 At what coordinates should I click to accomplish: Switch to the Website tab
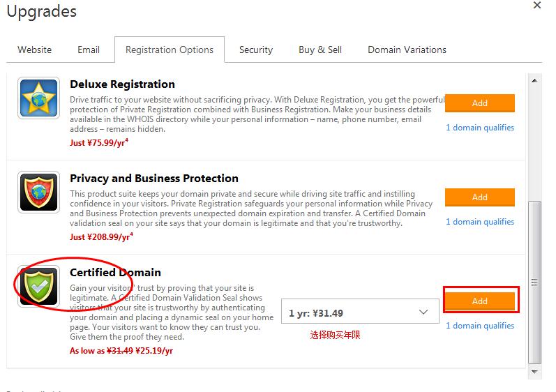(35, 50)
